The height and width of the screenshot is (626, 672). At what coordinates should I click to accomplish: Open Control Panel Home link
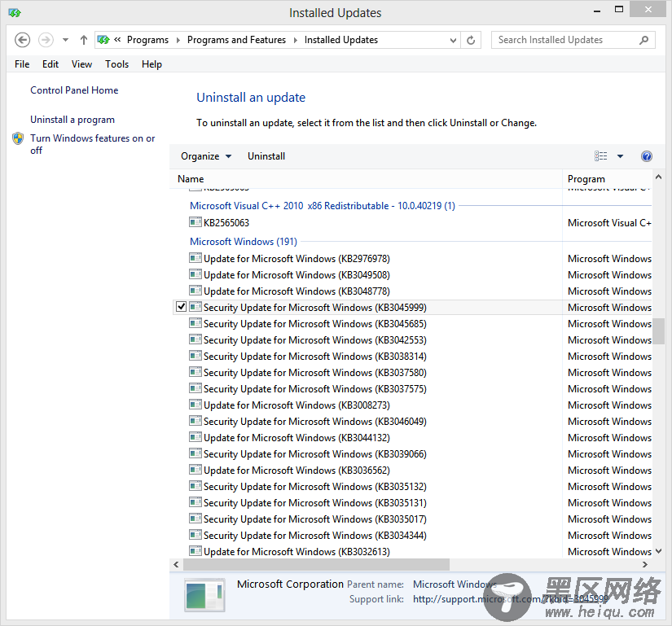[74, 90]
